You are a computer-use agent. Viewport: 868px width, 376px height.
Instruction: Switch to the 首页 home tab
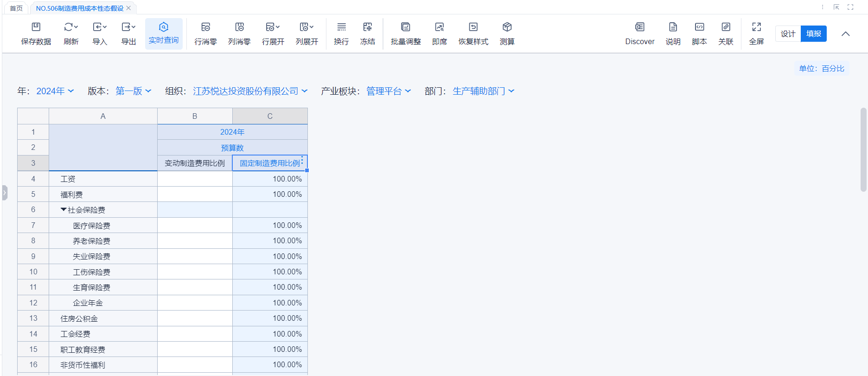coord(16,8)
